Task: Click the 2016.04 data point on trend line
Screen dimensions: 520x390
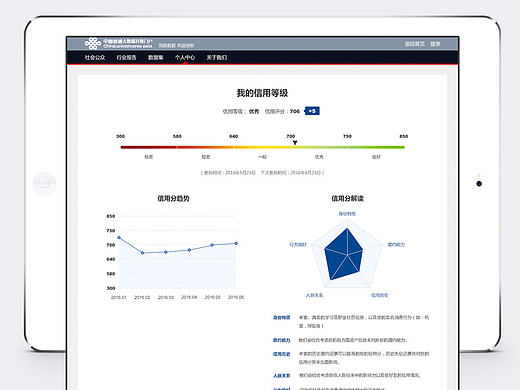Action: click(x=189, y=250)
